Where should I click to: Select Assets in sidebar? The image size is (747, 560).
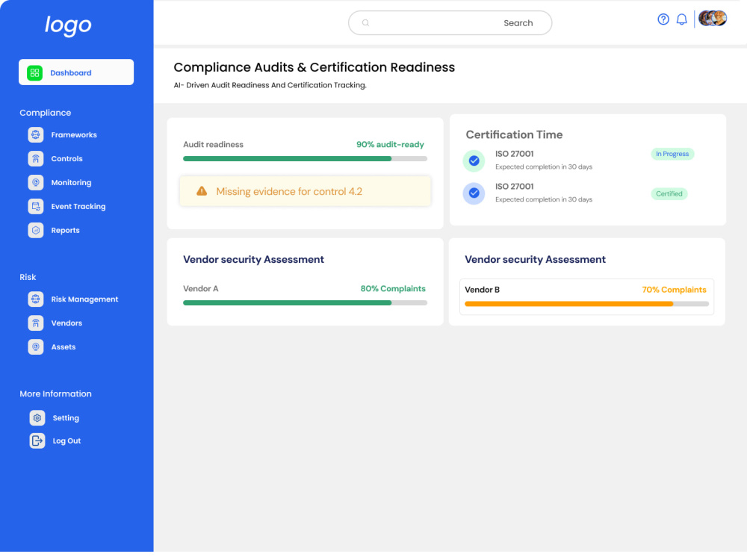point(63,346)
